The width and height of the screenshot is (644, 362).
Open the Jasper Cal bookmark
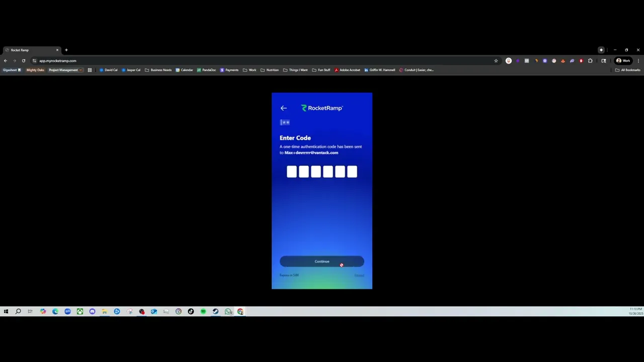[131, 70]
